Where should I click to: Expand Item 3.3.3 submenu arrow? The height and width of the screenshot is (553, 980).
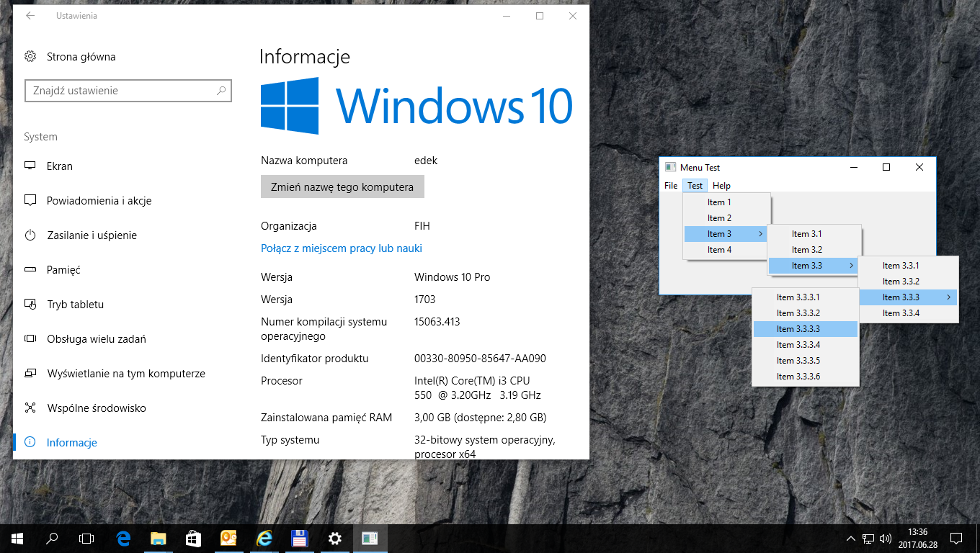948,297
